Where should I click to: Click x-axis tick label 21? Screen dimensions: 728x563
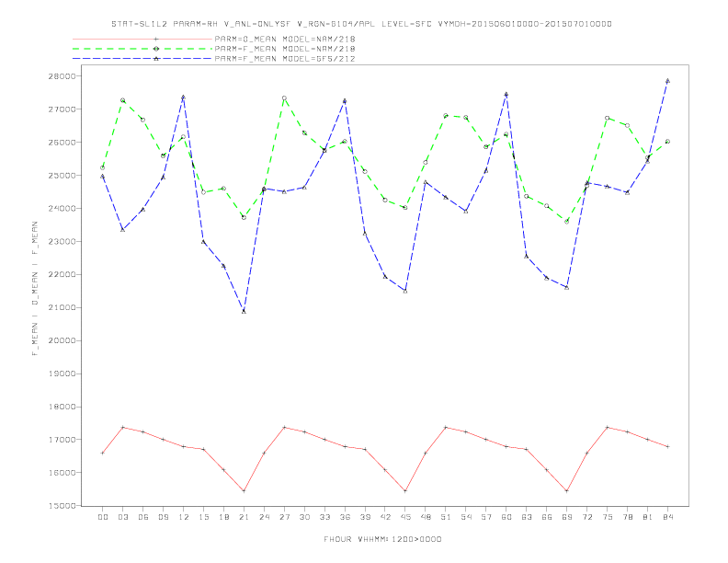244,517
